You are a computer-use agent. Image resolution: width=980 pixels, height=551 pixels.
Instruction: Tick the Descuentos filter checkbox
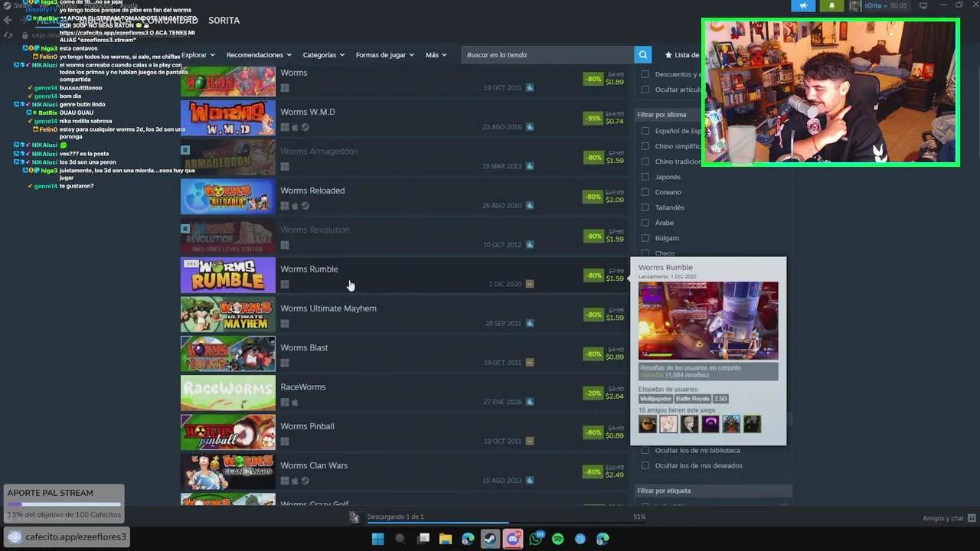645,74
